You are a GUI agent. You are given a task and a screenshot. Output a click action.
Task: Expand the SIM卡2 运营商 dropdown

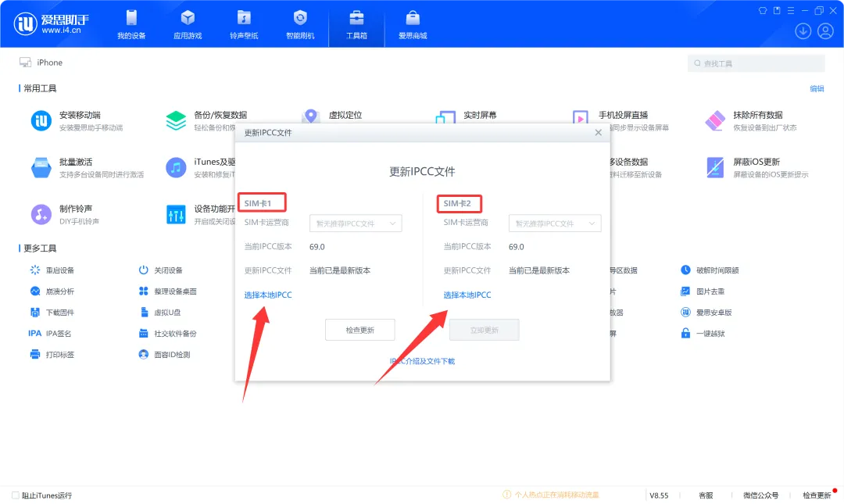pos(554,223)
